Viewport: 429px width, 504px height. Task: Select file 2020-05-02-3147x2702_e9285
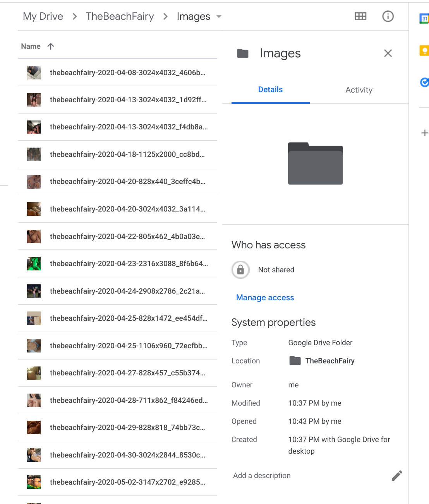click(117, 482)
